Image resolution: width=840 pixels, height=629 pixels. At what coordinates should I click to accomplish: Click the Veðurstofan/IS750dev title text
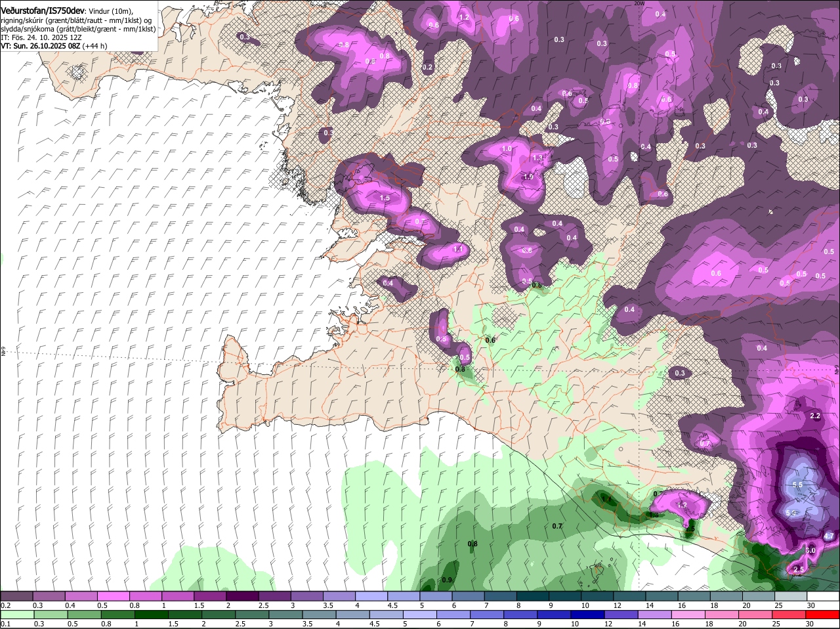pyautogui.click(x=43, y=11)
